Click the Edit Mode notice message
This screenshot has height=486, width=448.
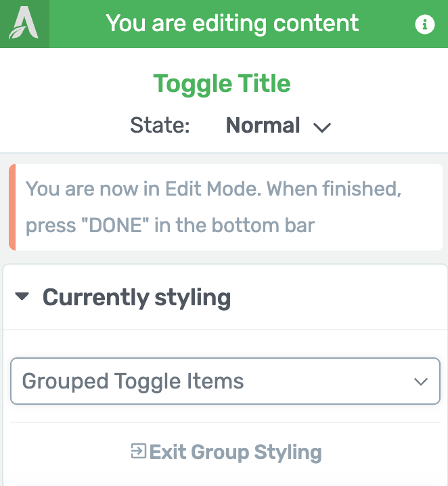click(x=226, y=207)
